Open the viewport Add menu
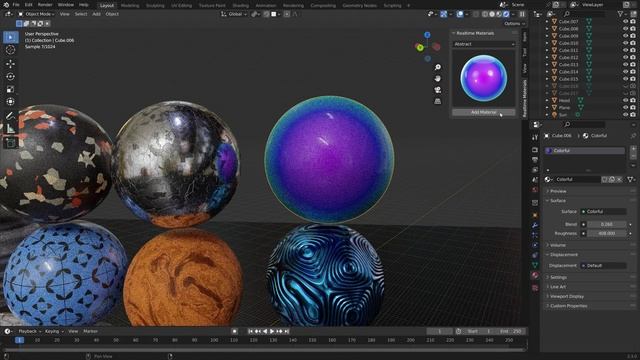 [x=96, y=14]
